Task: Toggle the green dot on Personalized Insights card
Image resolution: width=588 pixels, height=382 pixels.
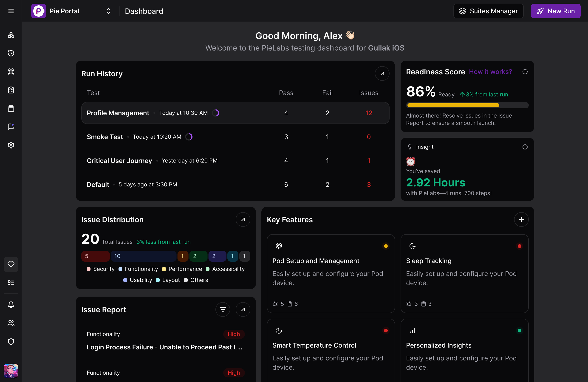Action: (x=519, y=331)
